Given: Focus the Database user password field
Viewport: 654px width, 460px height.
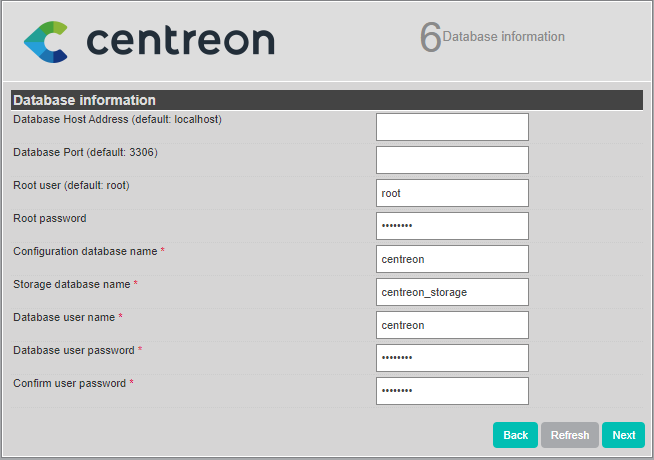Looking at the screenshot, I should click(x=452, y=358).
